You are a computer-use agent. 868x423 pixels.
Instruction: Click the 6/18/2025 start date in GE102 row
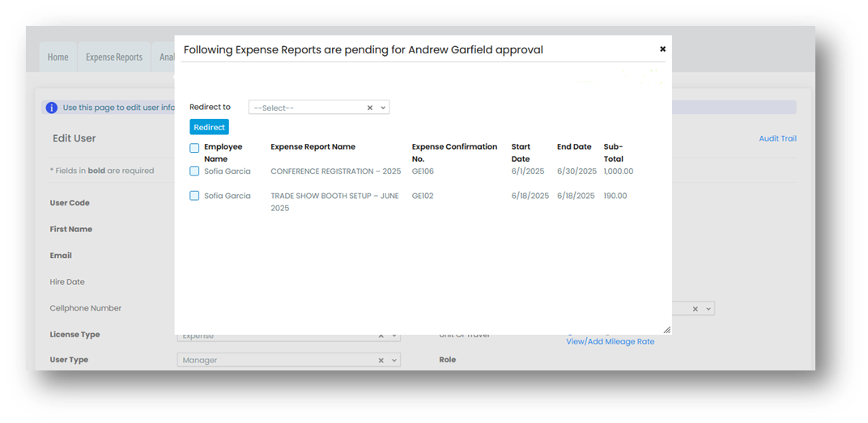(530, 196)
